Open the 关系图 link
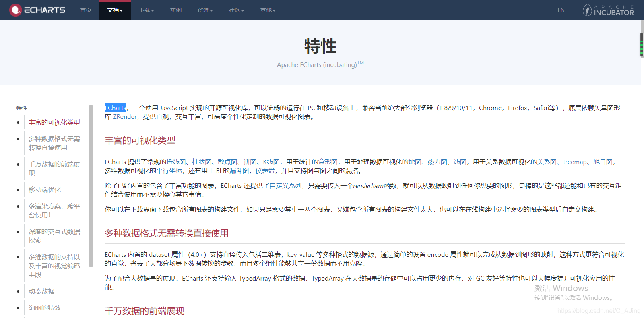The width and height of the screenshot is (644, 318). click(547, 162)
